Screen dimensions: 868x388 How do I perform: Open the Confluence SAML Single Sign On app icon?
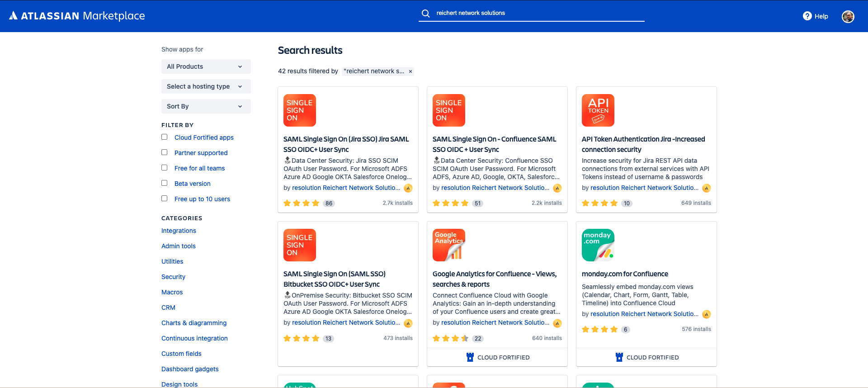[449, 110]
